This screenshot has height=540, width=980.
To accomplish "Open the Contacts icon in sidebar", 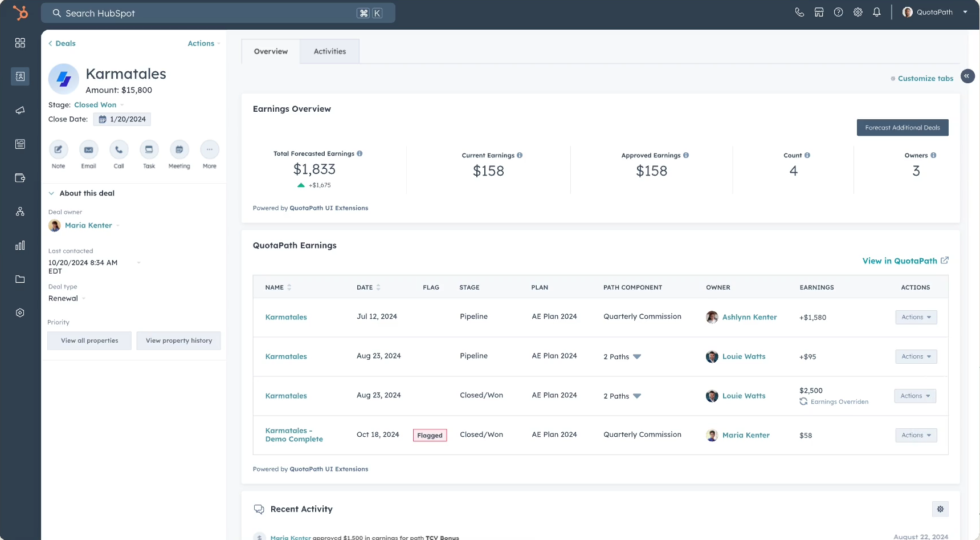I will pos(20,76).
